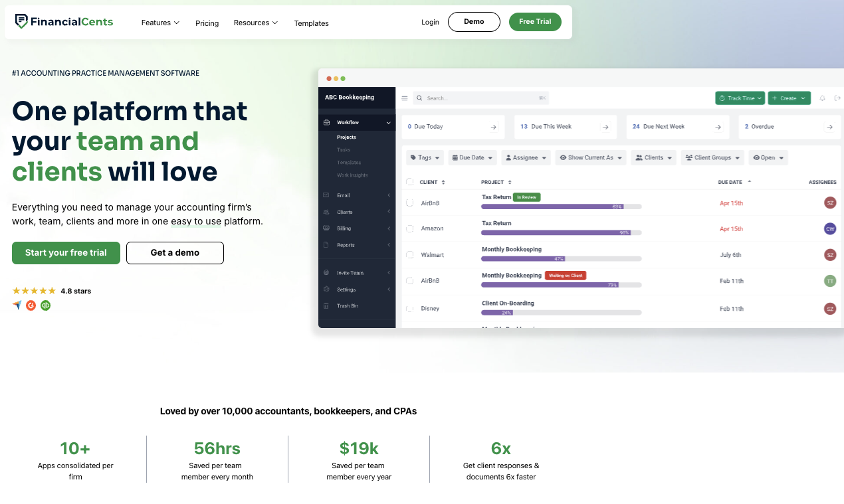
Task: Open the Clients section via its sidebar icon
Action: 326,211
